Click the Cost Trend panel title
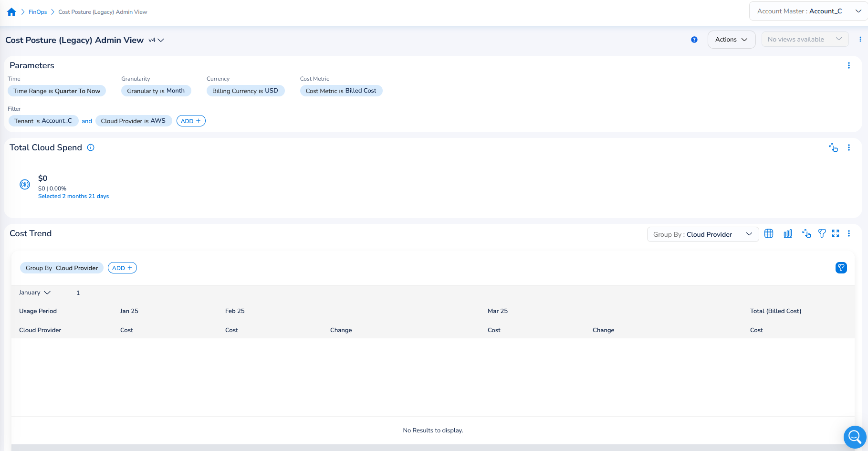The width and height of the screenshot is (868, 451). [31, 233]
